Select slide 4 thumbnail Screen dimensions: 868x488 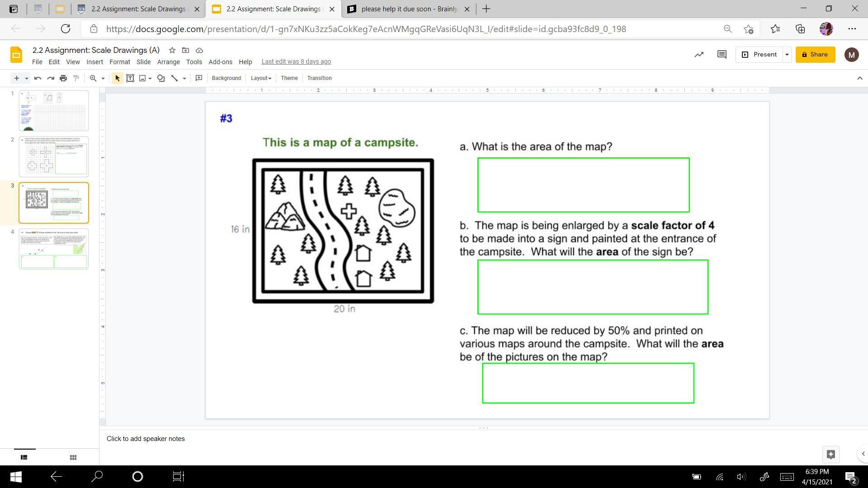click(x=54, y=249)
